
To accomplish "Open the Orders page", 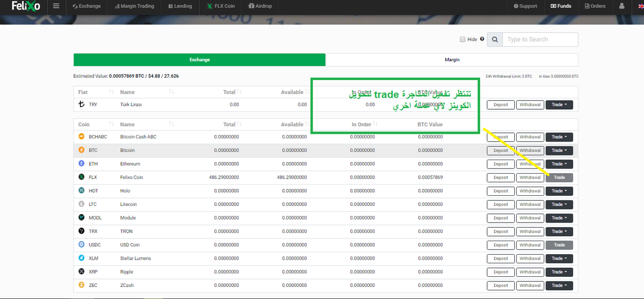I will tap(595, 7).
